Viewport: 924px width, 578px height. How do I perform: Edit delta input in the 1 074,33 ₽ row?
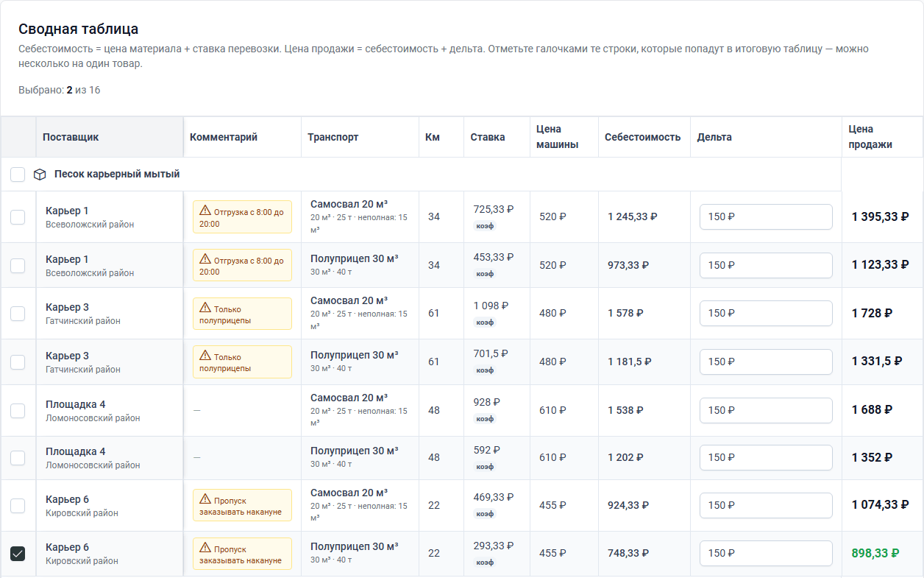766,505
